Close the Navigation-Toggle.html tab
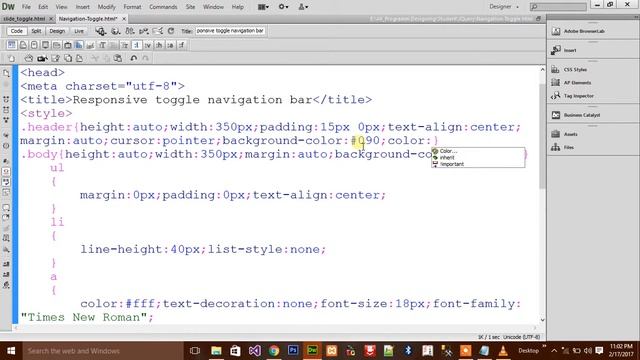This screenshot has height=360, width=640. [124, 19]
